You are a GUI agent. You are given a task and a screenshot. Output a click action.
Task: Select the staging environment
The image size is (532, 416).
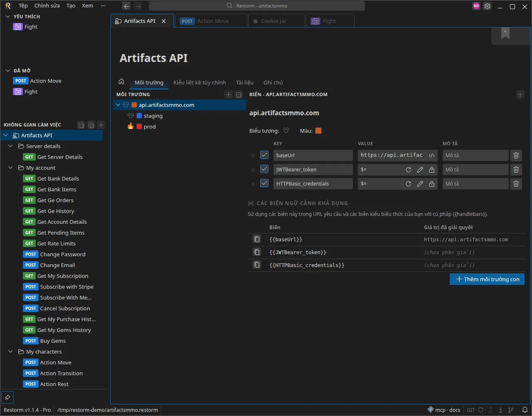click(x=180, y=116)
